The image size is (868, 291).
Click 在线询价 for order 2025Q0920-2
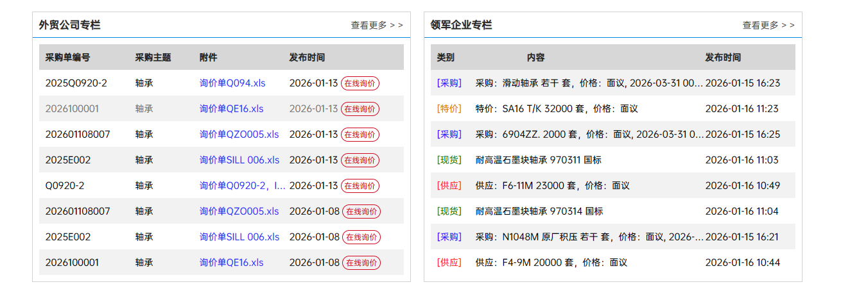point(360,83)
